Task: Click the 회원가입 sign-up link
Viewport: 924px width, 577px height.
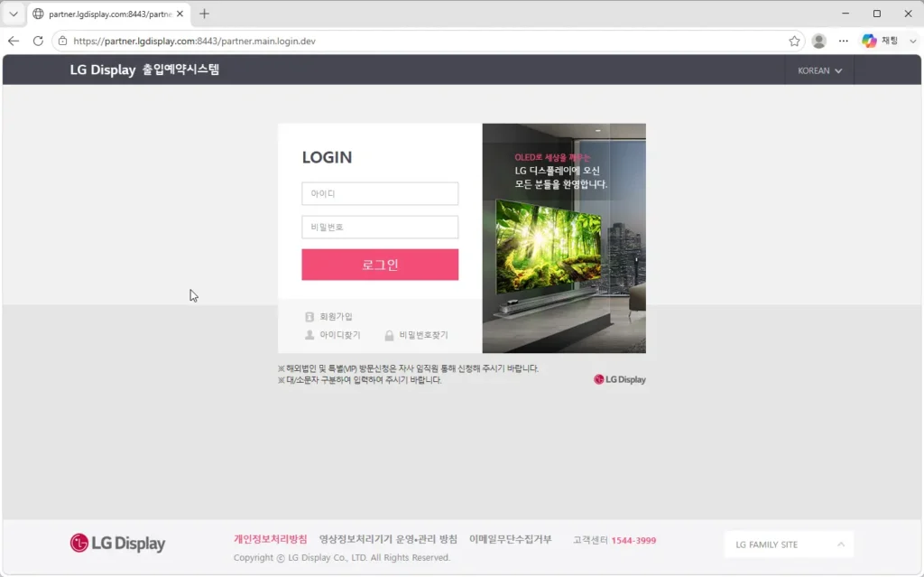Action: [x=336, y=317]
